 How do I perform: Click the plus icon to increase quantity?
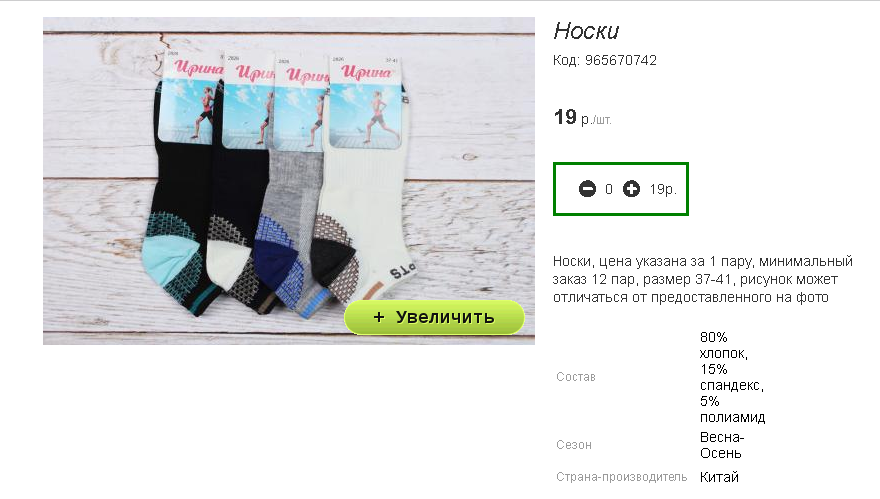click(631, 189)
